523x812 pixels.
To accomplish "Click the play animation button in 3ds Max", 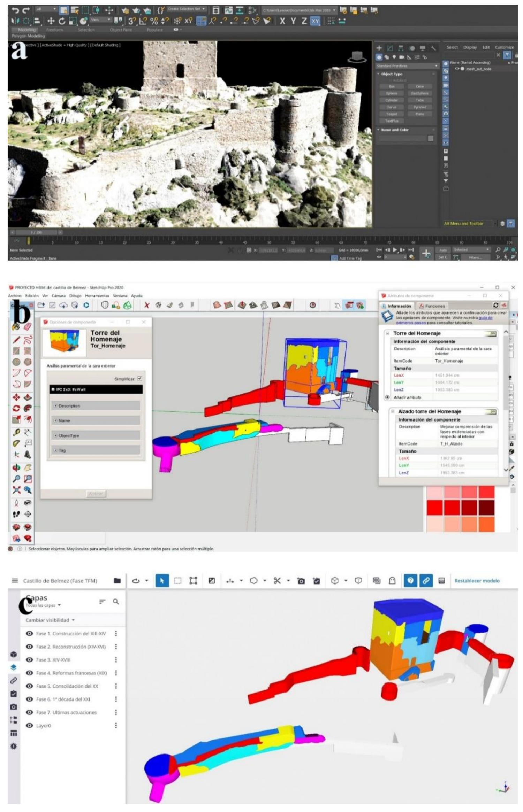I will coord(395,250).
